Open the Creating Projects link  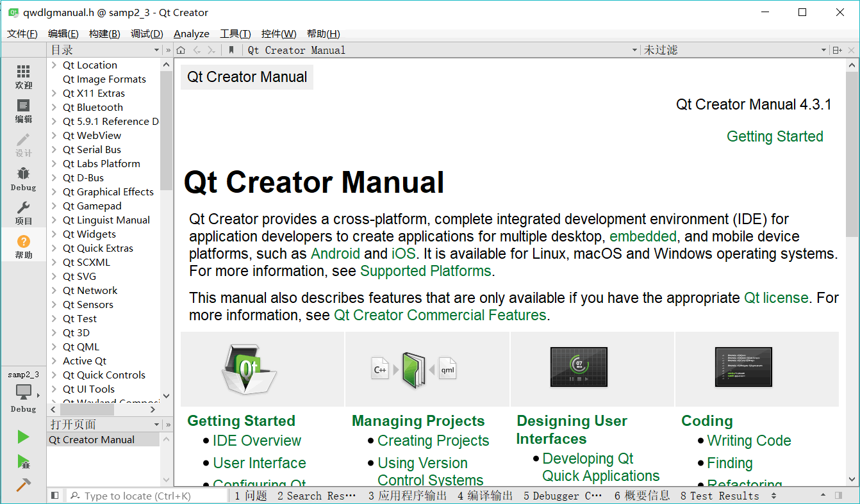click(x=433, y=441)
